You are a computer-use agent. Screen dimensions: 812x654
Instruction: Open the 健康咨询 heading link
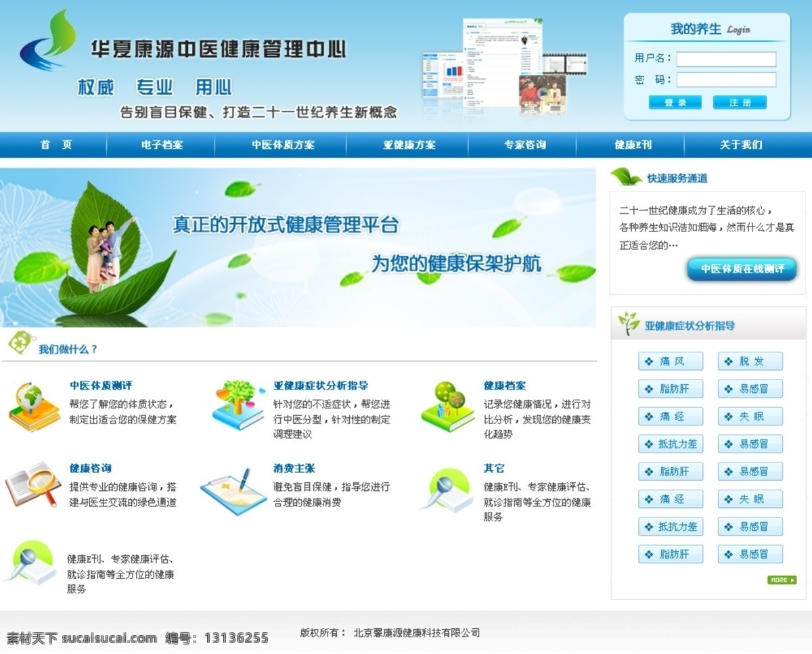click(x=90, y=468)
